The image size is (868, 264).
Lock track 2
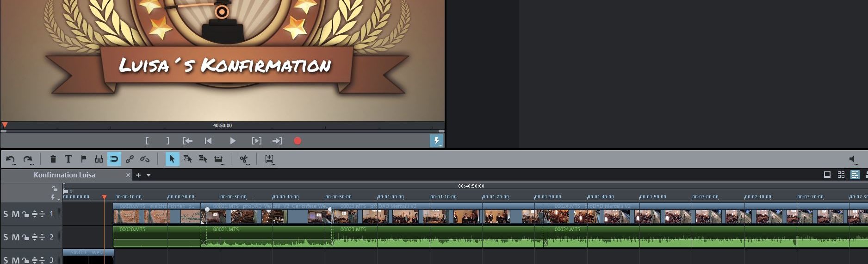[25, 237]
